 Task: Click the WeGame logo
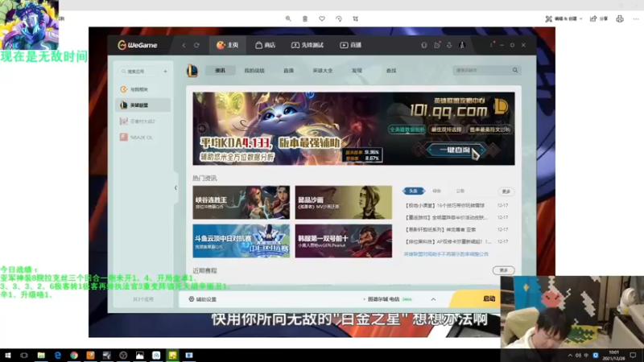pyautogui.click(x=137, y=45)
